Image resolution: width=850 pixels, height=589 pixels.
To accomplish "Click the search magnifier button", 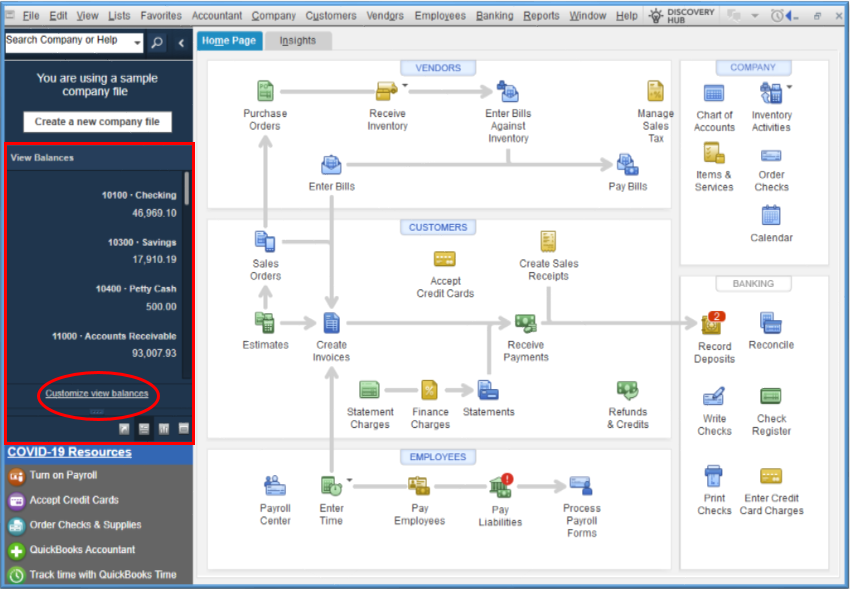I will pos(157,42).
